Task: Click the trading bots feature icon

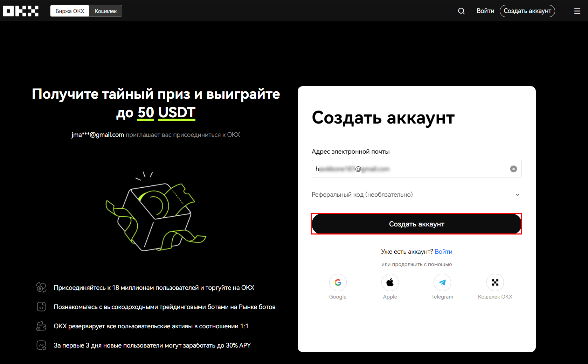Action: point(41,307)
